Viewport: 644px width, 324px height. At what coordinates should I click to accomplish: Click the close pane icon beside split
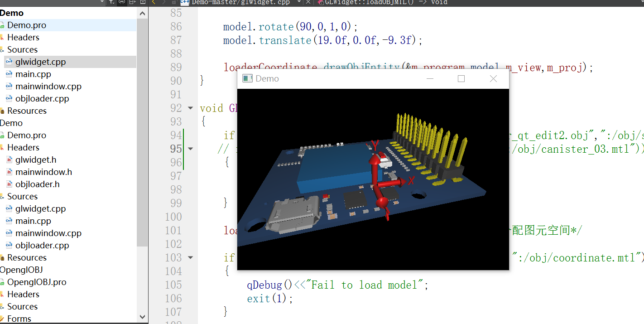coord(143,3)
